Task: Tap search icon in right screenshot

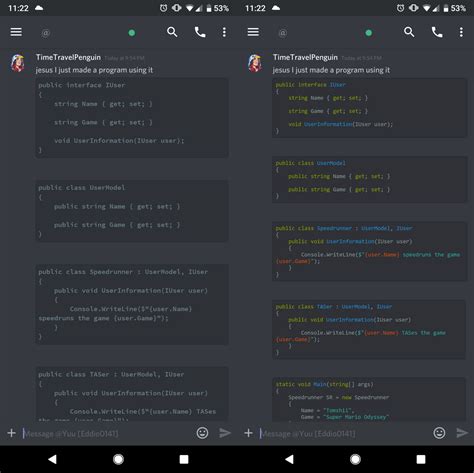Action: pos(409,32)
